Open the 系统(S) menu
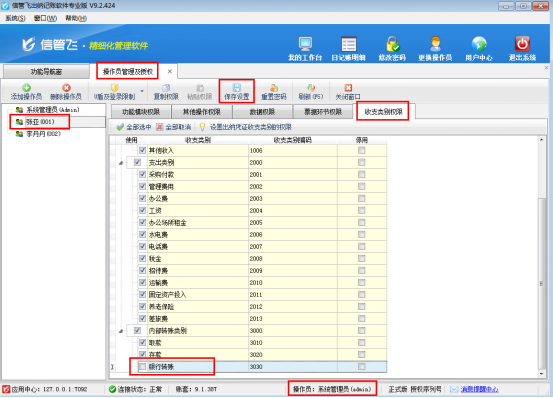This screenshot has width=553, height=398. [x=15, y=18]
